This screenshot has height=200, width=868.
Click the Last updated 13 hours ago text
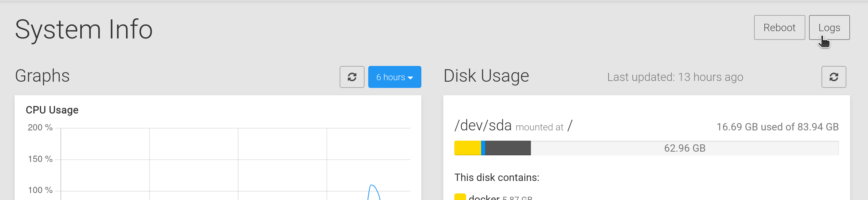click(x=675, y=77)
